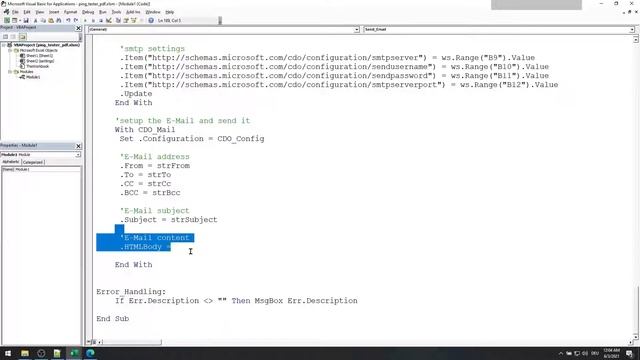Open Project Explorer toolbar icon
Image resolution: width=640 pixels, height=360 pixels.
point(118,20)
